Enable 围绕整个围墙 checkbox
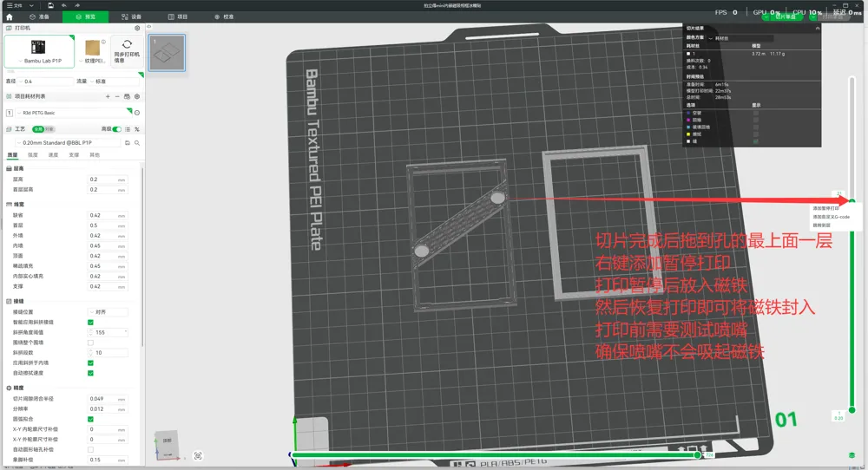Viewport: 868px width, 470px height. [91, 343]
